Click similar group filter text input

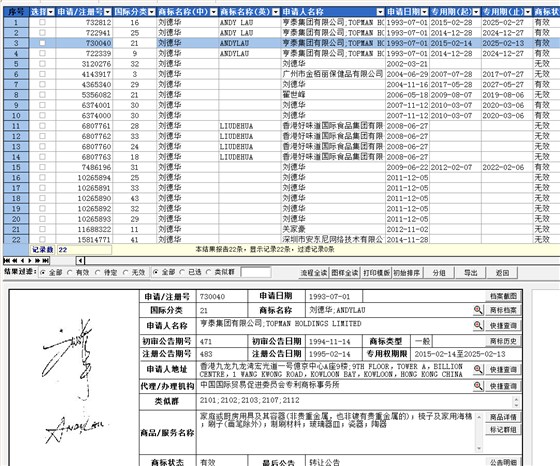click(x=256, y=272)
